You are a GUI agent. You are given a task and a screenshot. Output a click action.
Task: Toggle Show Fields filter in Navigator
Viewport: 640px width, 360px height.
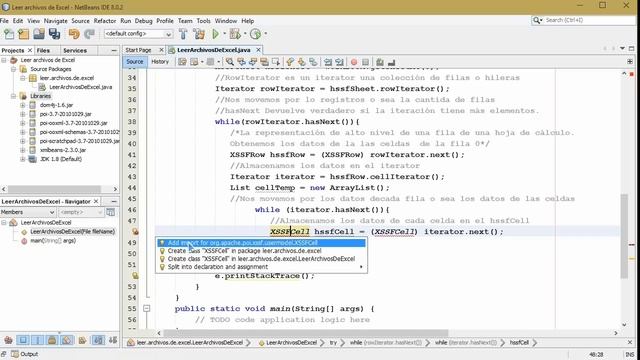tap(23, 340)
